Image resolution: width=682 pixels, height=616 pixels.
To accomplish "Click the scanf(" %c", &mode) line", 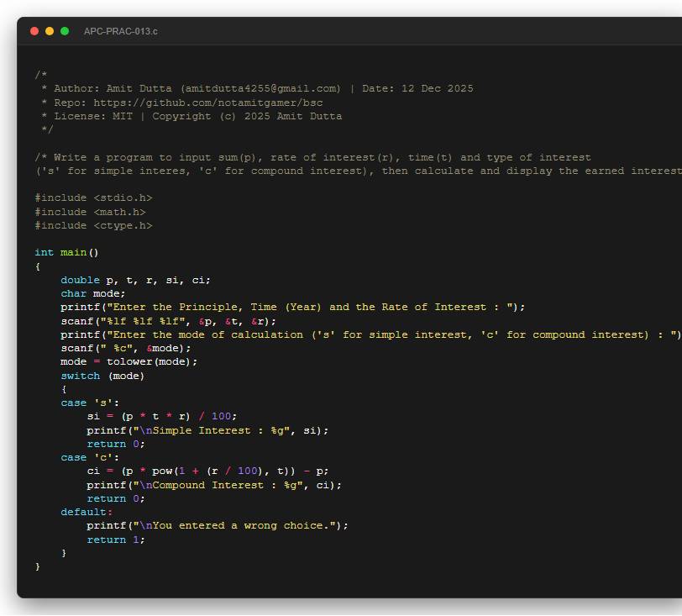I will (126, 348).
